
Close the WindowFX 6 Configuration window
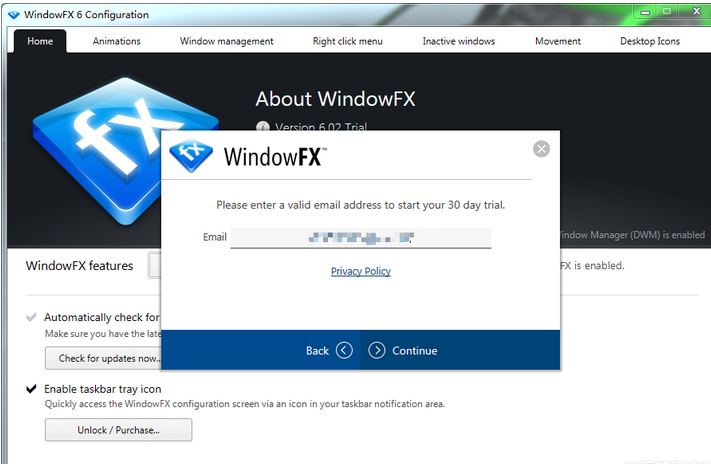point(696,11)
